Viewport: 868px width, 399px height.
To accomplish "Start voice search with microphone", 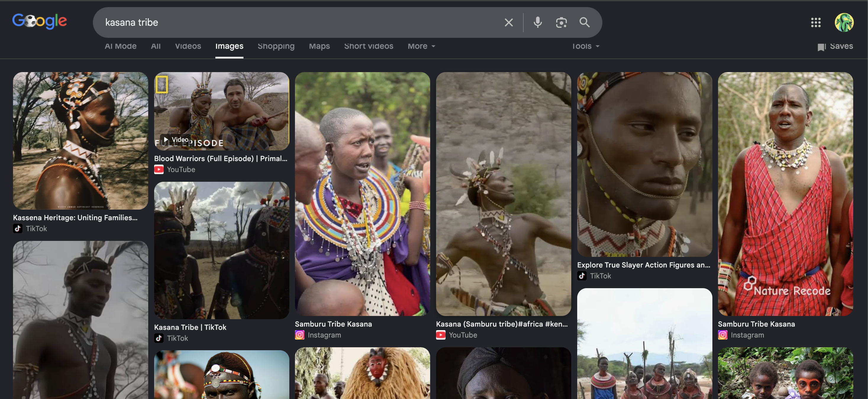I will click(x=538, y=22).
